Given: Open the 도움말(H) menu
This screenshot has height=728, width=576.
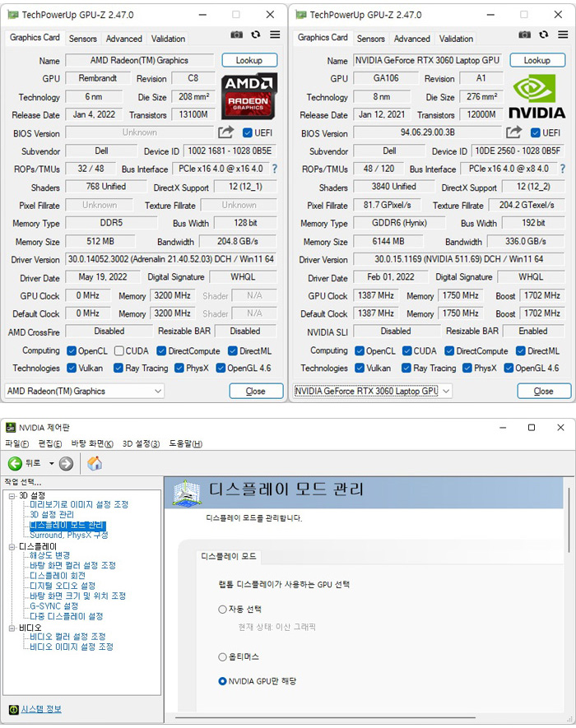Looking at the screenshot, I should coord(186,444).
